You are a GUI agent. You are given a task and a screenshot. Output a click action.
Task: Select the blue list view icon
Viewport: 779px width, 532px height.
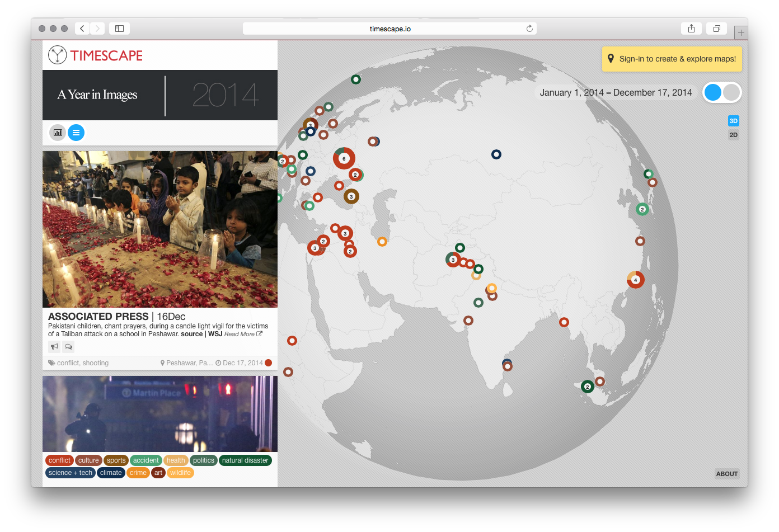tap(76, 133)
